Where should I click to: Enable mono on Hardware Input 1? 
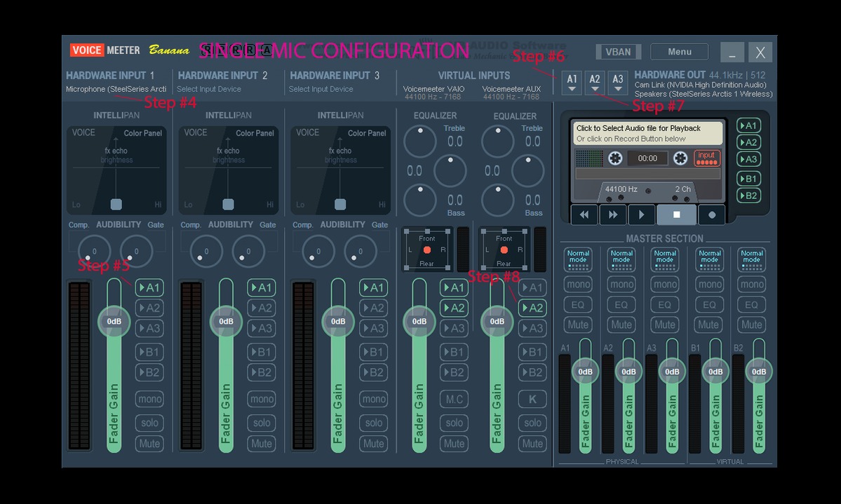[149, 399]
